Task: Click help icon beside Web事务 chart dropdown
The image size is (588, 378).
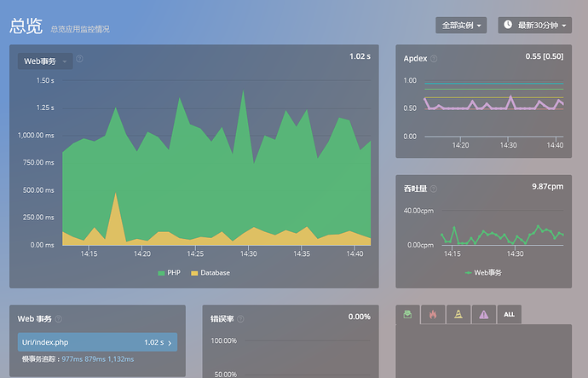Action: 80,60
